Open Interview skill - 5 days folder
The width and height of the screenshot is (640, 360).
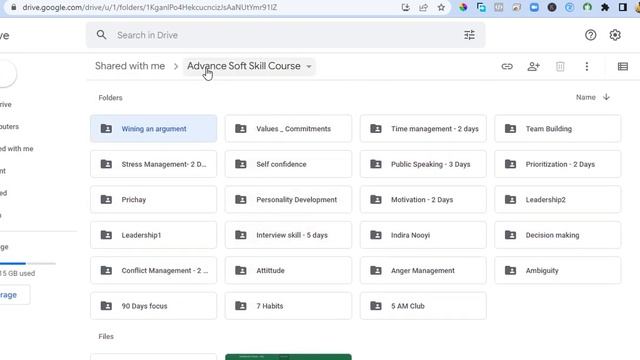[288, 235]
